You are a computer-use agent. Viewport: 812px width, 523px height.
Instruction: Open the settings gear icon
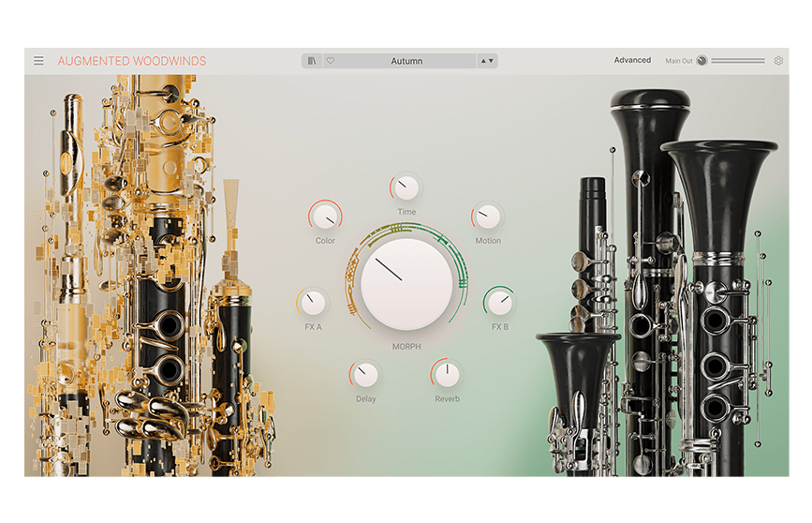(778, 61)
